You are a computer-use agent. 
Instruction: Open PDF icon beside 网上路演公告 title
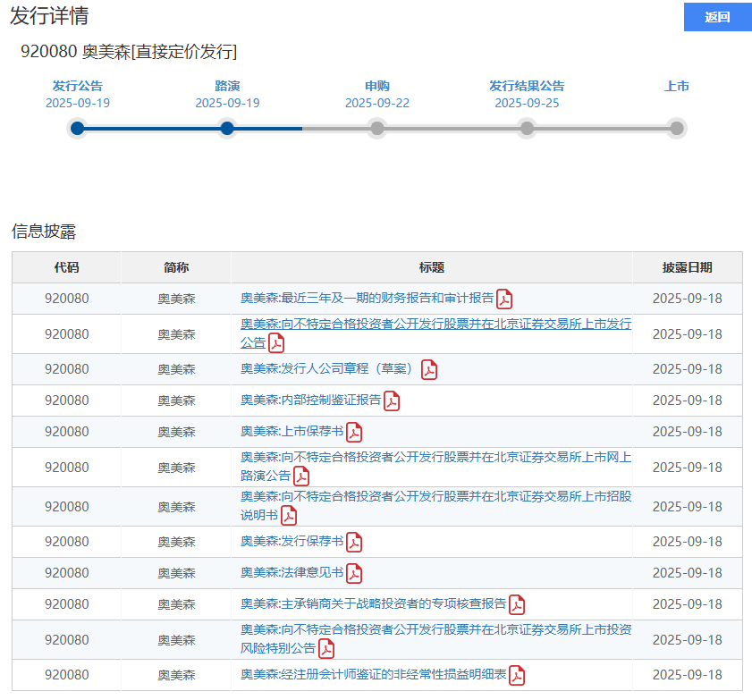click(301, 477)
